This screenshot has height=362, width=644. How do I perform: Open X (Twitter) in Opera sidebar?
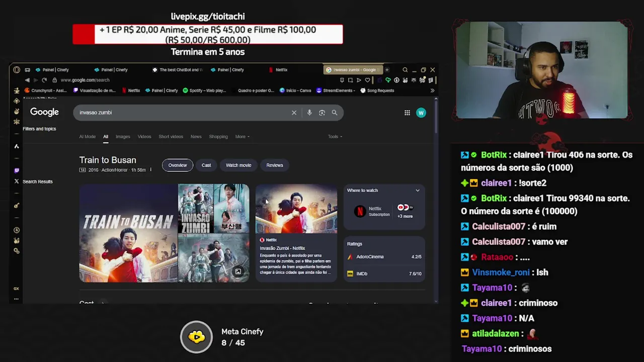[17, 182]
